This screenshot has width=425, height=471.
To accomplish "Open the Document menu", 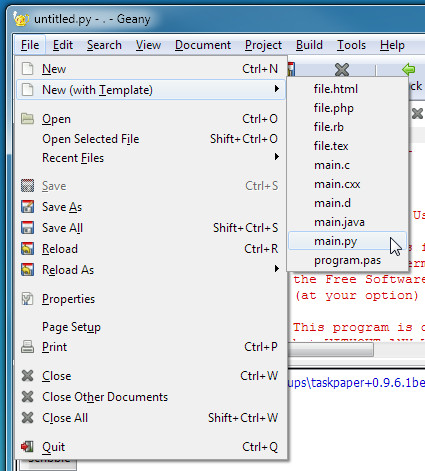I will click(203, 45).
